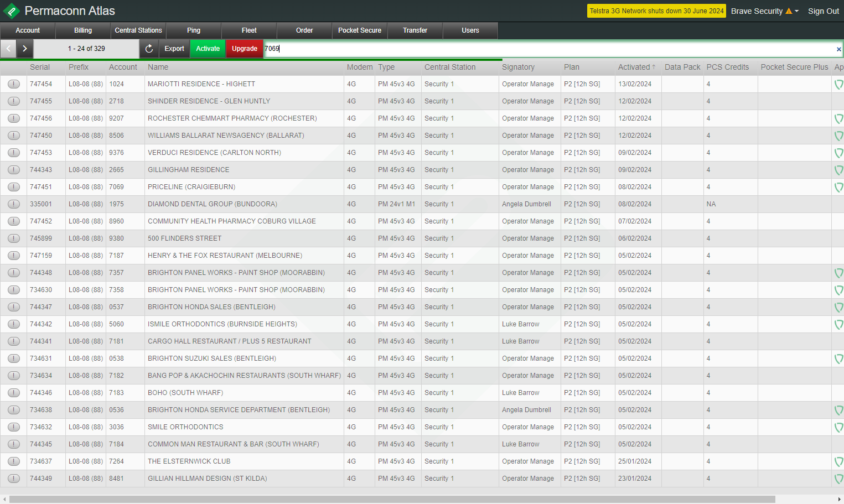Viewport: 844px width, 504px height.
Task: Click the horizontal scrollbar at the bottom
Action: point(392,499)
